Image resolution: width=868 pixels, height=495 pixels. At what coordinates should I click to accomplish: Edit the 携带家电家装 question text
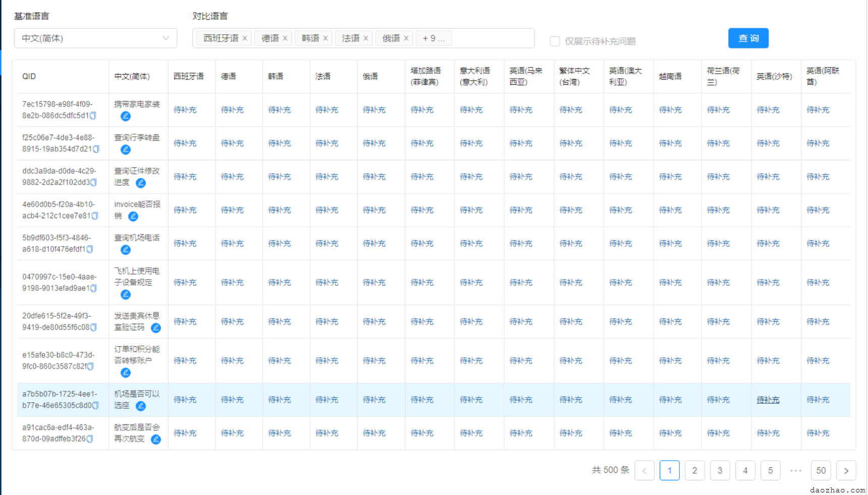pyautogui.click(x=126, y=116)
